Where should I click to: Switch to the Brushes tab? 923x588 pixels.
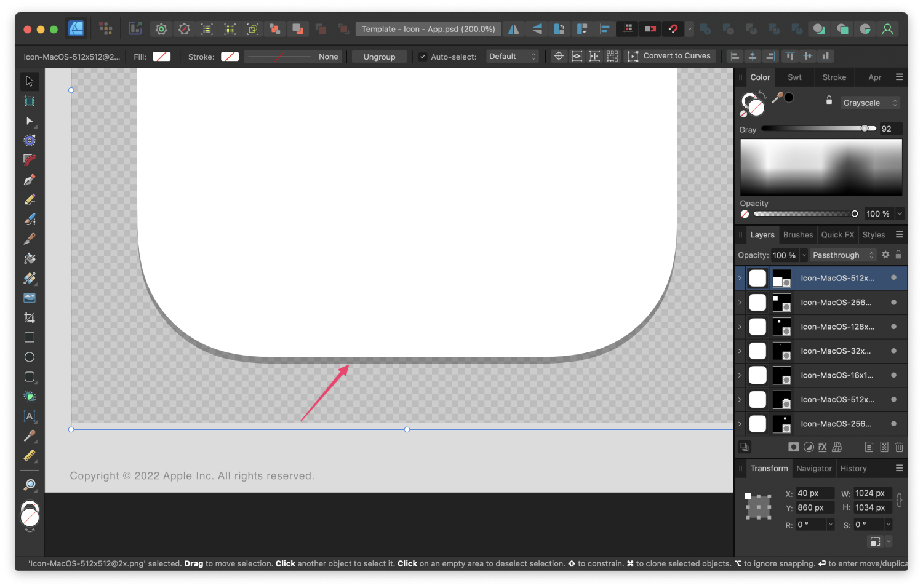(x=797, y=234)
